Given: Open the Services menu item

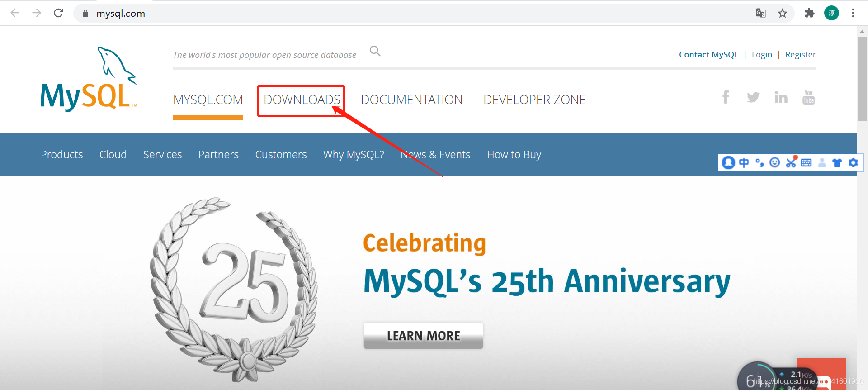Looking at the screenshot, I should pyautogui.click(x=163, y=155).
